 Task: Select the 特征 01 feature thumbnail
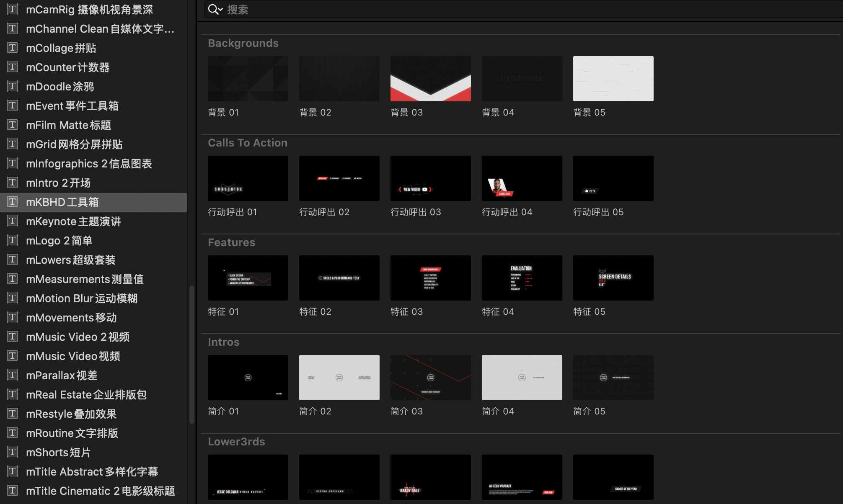point(248,278)
